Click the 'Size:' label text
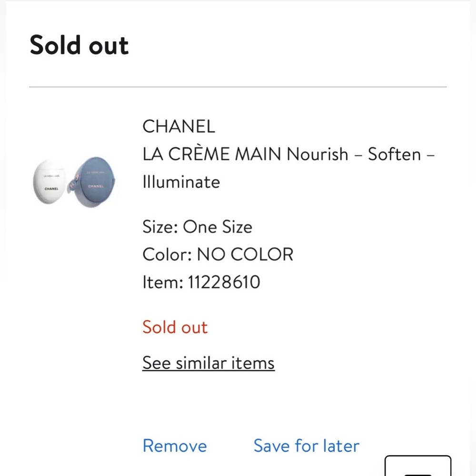Image resolution: width=476 pixels, height=476 pixels. (x=160, y=227)
